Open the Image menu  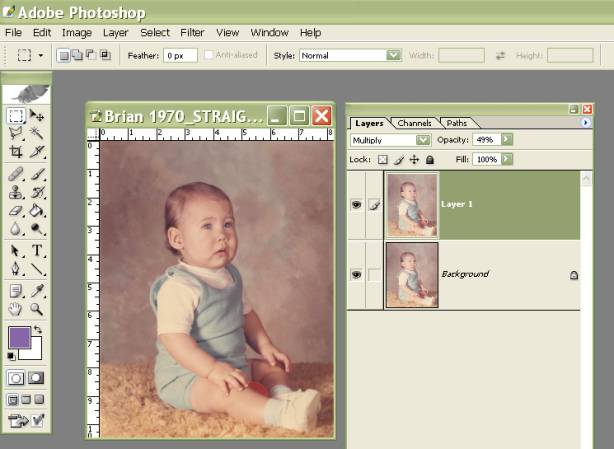click(x=77, y=32)
